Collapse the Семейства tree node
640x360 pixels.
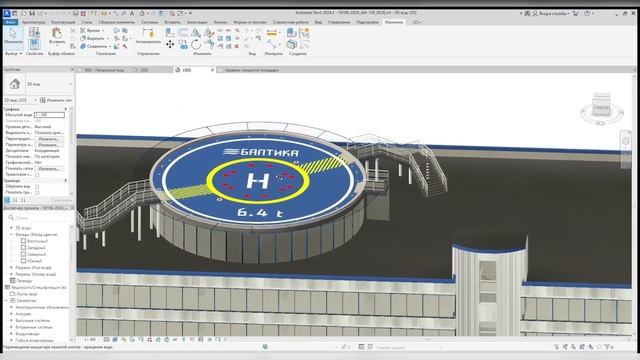(7, 300)
